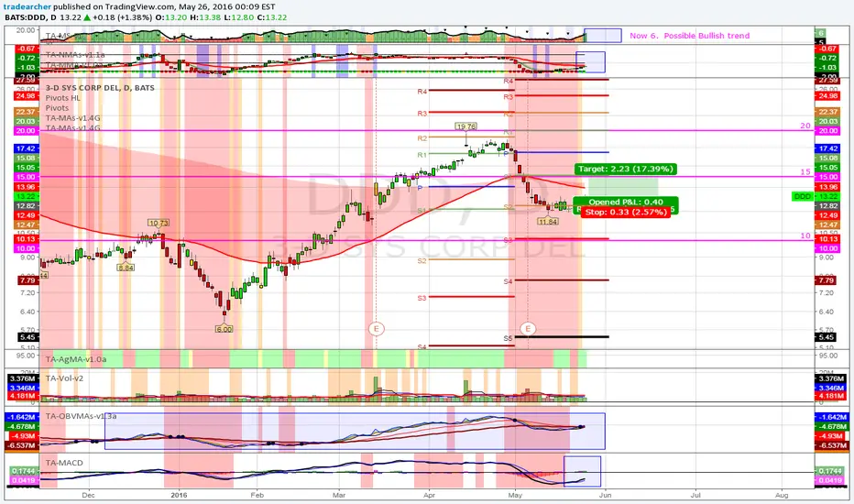The image size is (854, 504).
Task: Select the TA-AgMA-v1.0a indicator label
Action: point(76,359)
